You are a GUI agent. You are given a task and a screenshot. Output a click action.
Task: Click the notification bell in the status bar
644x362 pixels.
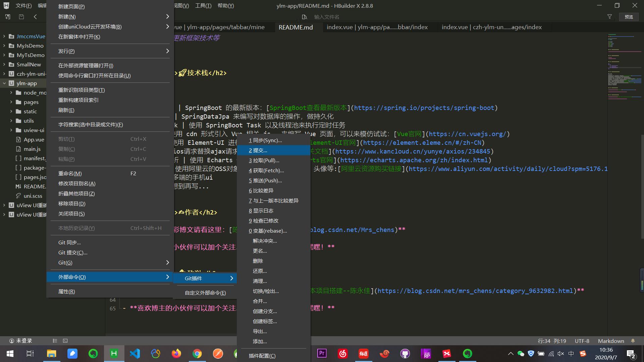tap(633, 341)
